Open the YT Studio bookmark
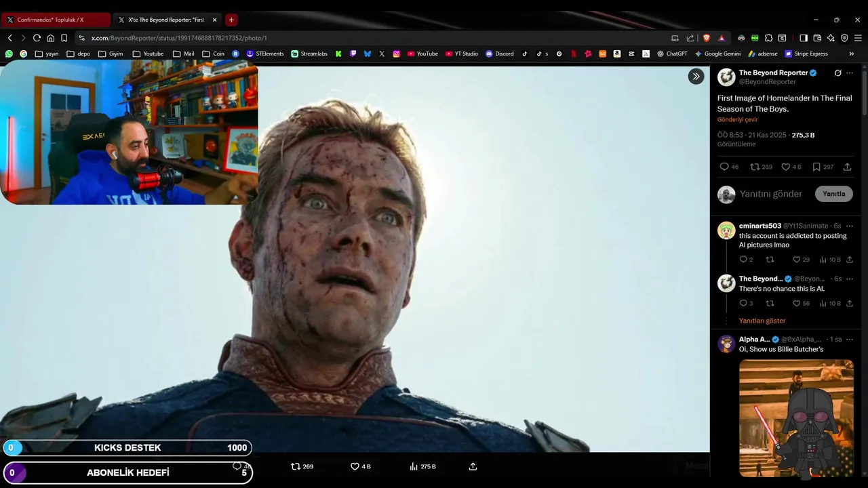 pos(461,54)
